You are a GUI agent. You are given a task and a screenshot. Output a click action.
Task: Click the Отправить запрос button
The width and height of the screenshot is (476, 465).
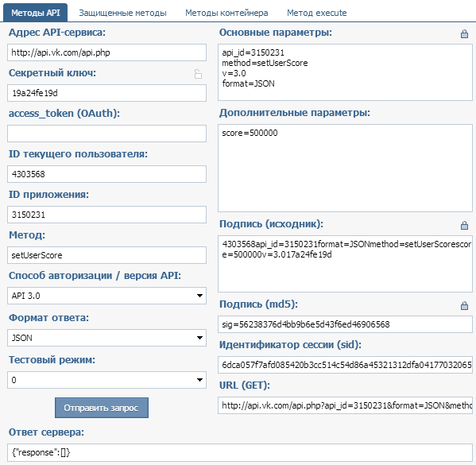tap(102, 408)
